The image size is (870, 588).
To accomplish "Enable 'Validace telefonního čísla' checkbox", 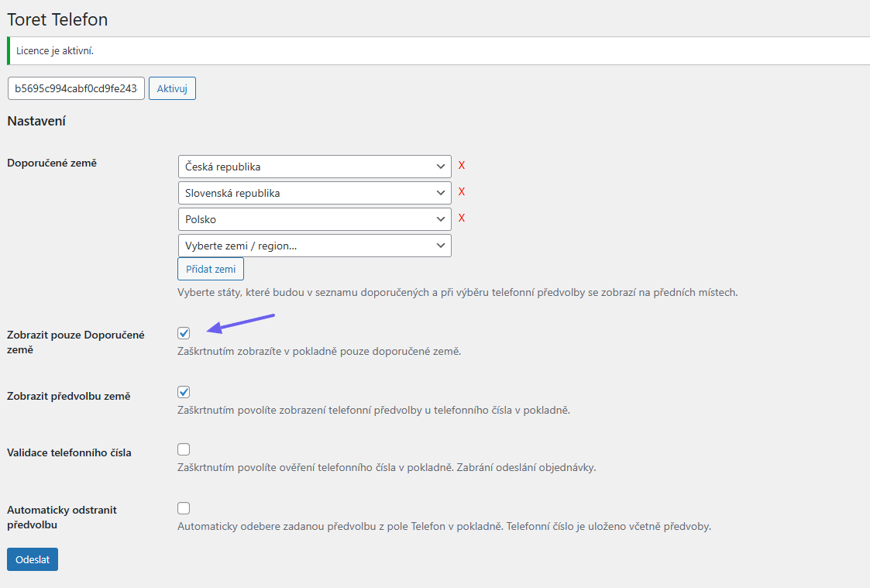I will (184, 449).
